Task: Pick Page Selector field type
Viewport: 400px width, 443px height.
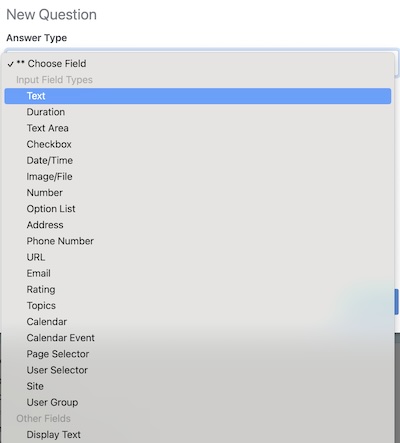Action: (198, 354)
